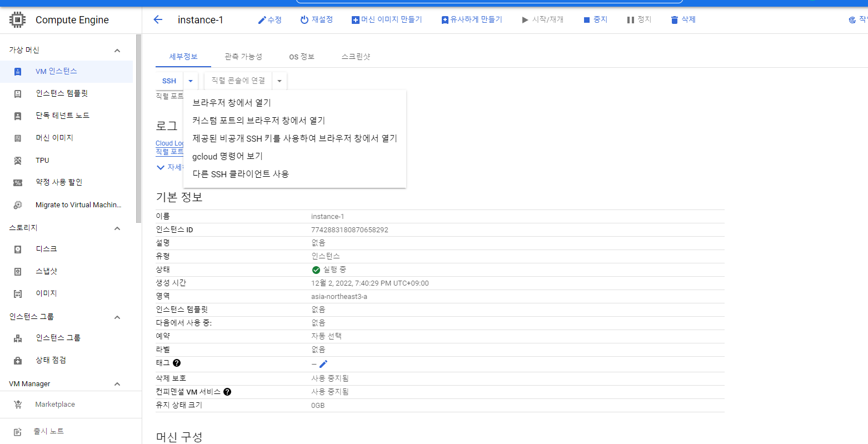This screenshot has height=444, width=868.
Task: Select 제공된 비공개 SSH 키를 사용하여 option
Action: pyautogui.click(x=295, y=138)
